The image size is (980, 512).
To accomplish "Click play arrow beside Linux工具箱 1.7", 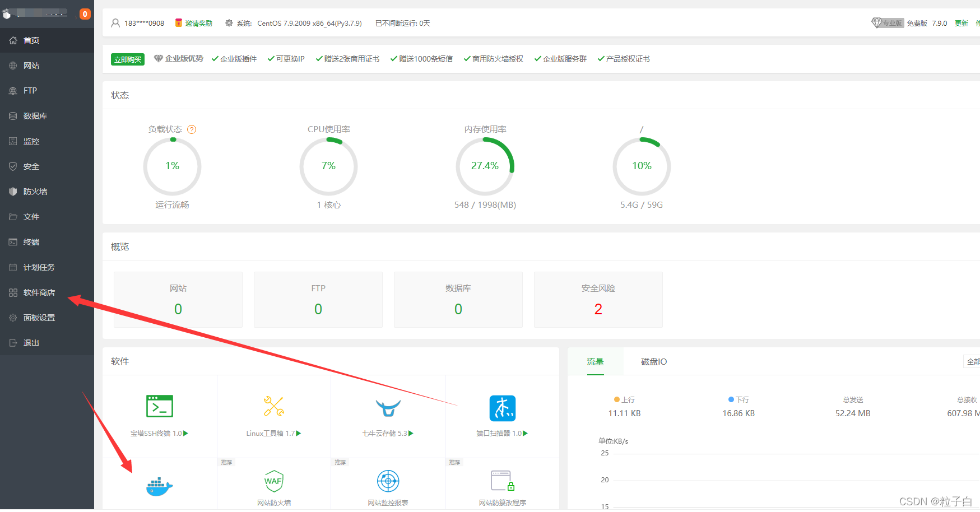I will tap(299, 434).
